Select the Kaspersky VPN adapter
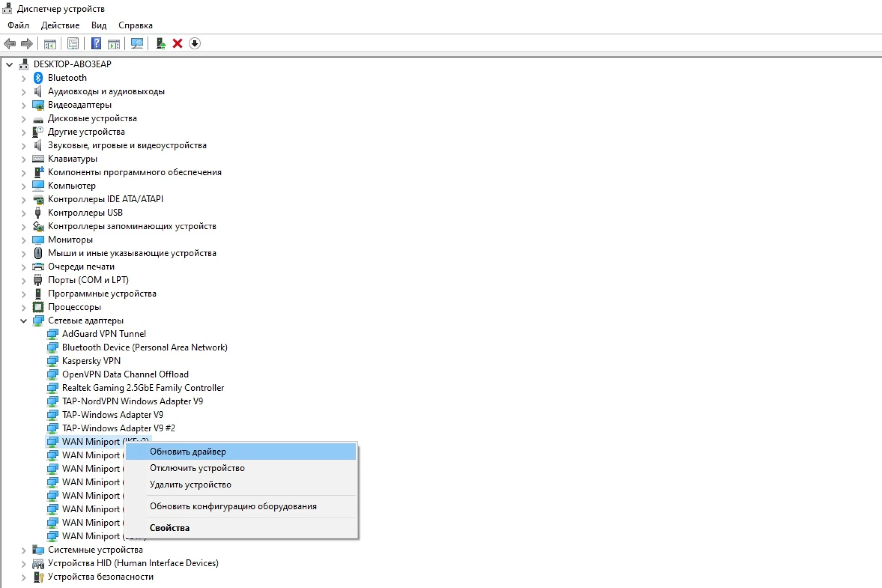Viewport: 882px width, 588px height. (x=91, y=361)
